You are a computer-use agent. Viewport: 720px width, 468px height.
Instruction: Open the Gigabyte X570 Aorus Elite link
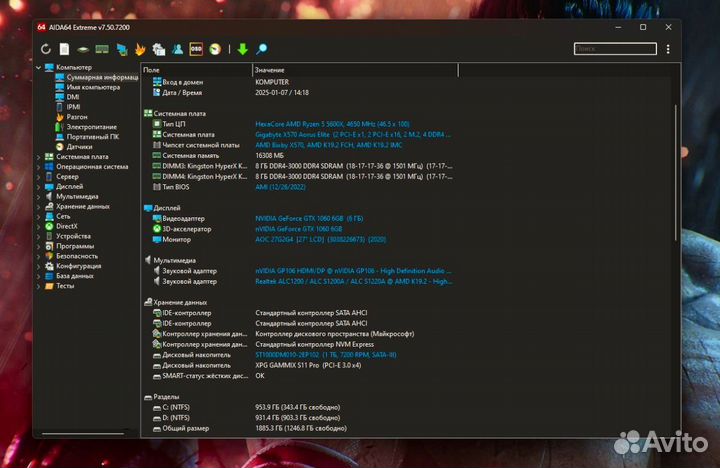(x=353, y=135)
